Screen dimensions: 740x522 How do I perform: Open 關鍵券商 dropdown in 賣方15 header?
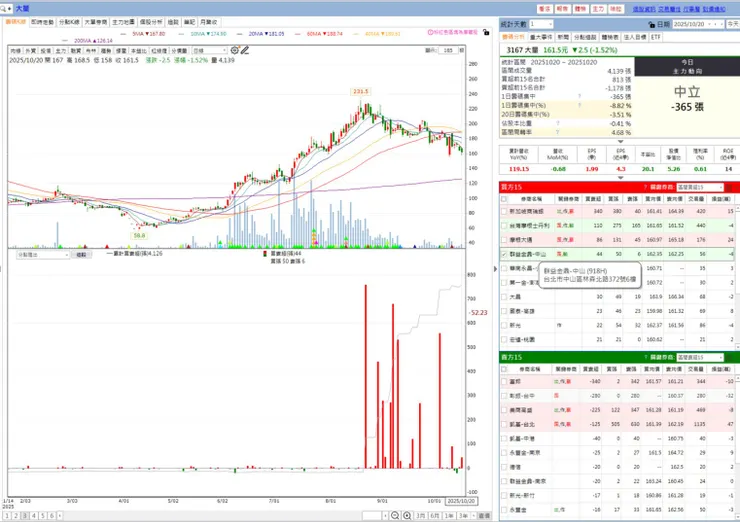tap(700, 357)
